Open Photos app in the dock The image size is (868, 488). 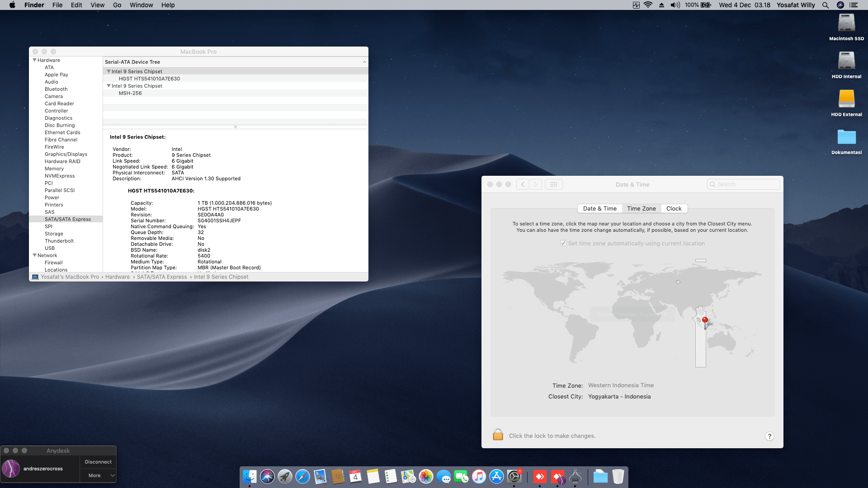point(426,476)
